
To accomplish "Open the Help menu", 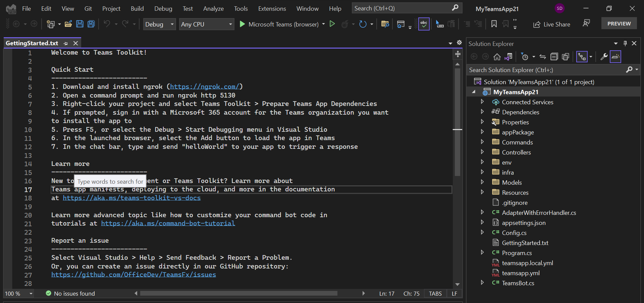I will pos(335,8).
